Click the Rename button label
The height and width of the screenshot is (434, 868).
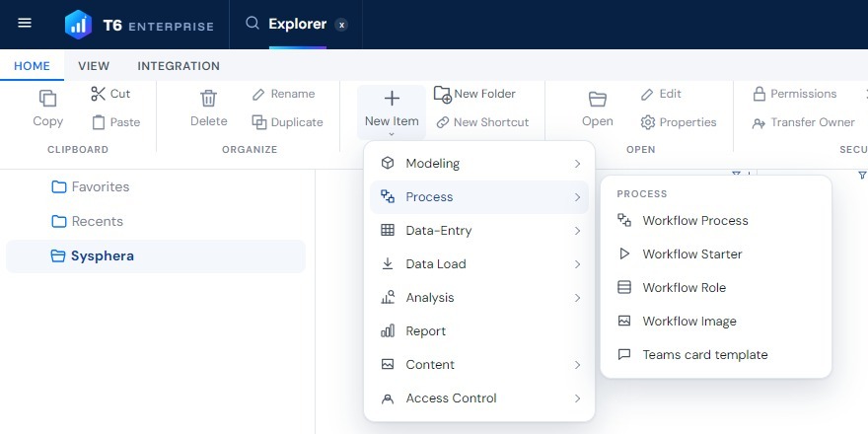(x=293, y=94)
